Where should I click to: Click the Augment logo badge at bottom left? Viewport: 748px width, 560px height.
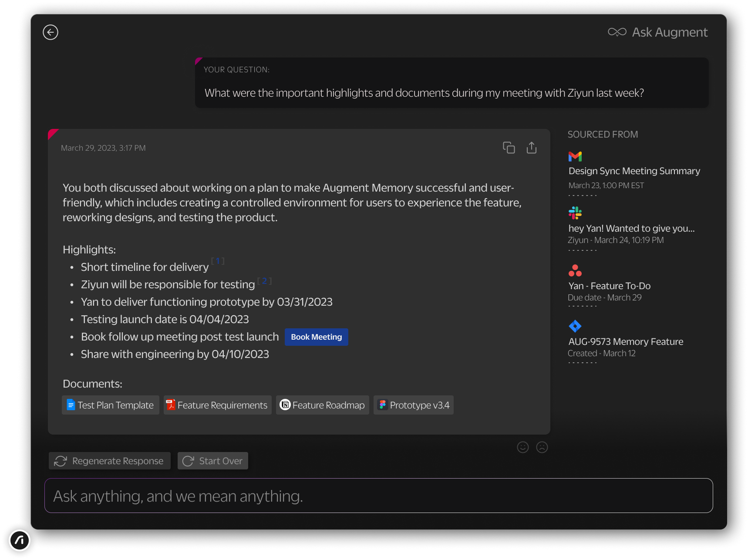(x=20, y=540)
